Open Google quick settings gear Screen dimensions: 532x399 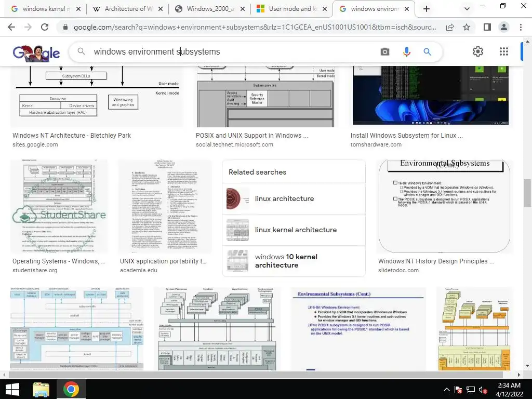click(x=478, y=51)
